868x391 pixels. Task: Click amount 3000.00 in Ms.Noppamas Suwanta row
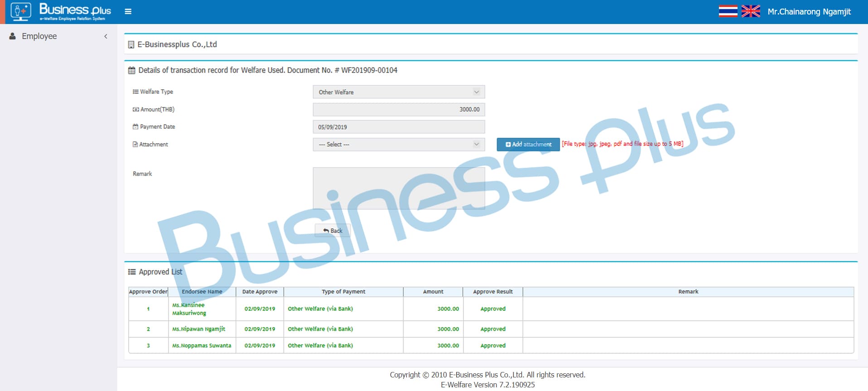448,345
